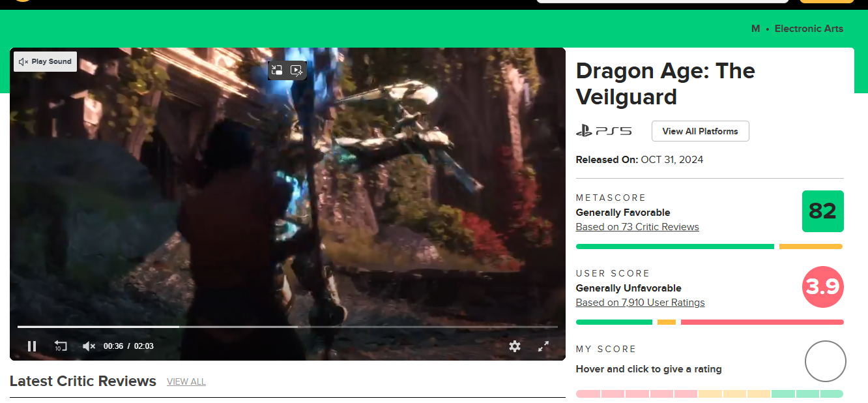The height and width of the screenshot is (403, 868).
Task: Click the green Metascore 82 badge
Action: click(822, 211)
